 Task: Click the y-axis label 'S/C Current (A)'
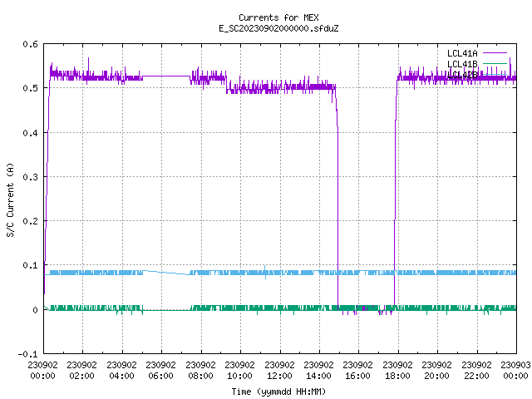10,199
